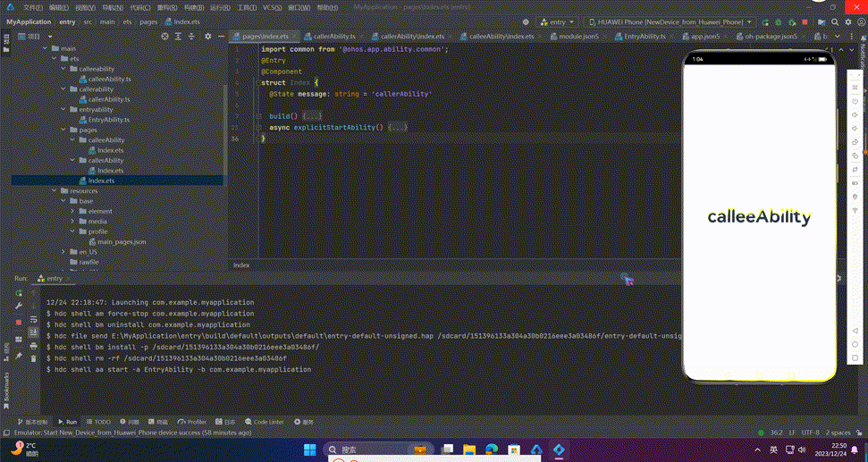Click the locate file target icon in project panel
This screenshot has width=868, height=462.
164,37
